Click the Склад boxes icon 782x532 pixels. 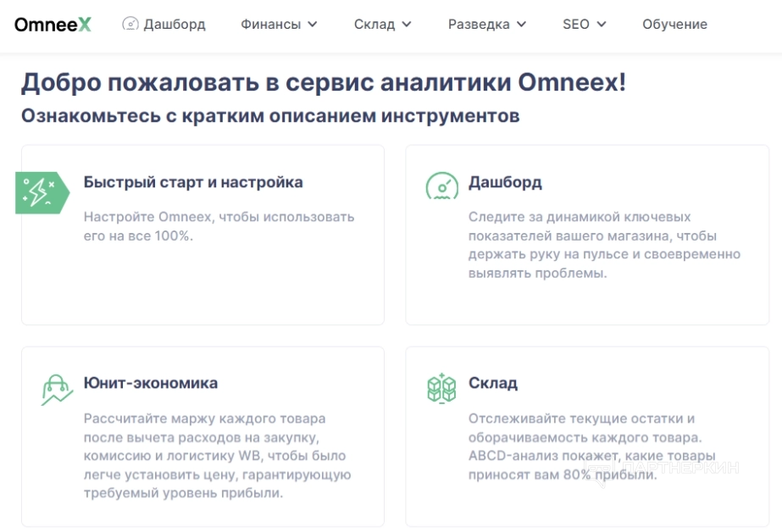442,388
